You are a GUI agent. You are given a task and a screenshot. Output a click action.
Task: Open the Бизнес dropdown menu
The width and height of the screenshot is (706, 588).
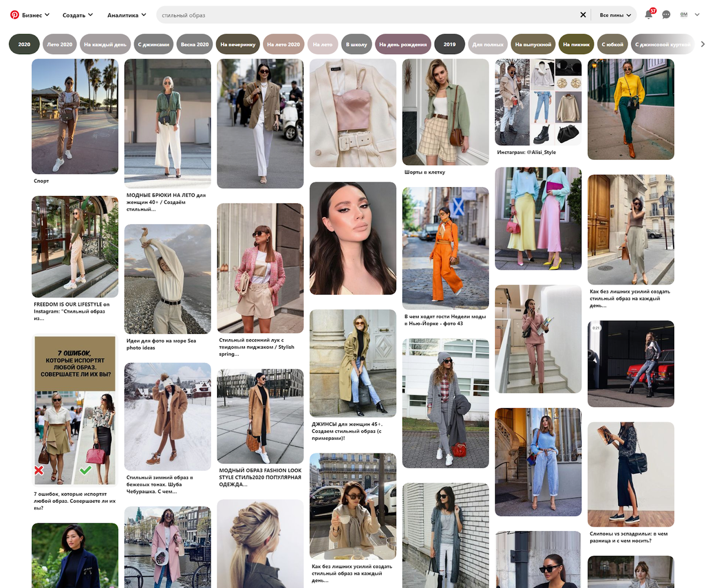click(x=36, y=15)
